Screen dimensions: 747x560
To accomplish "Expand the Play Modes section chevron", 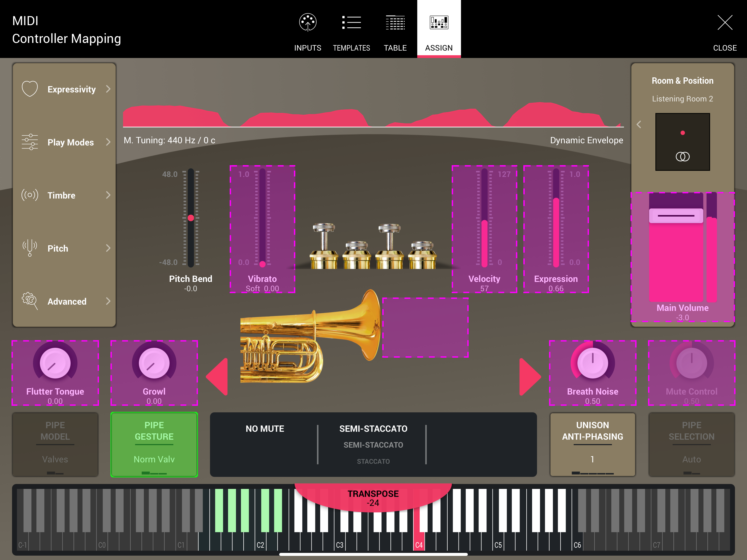I will (108, 142).
